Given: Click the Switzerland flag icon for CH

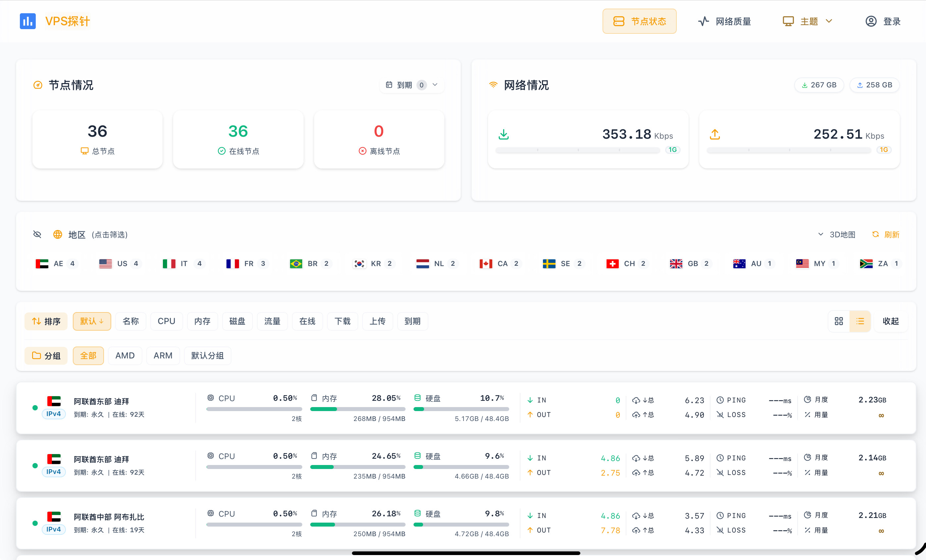Looking at the screenshot, I should point(612,264).
